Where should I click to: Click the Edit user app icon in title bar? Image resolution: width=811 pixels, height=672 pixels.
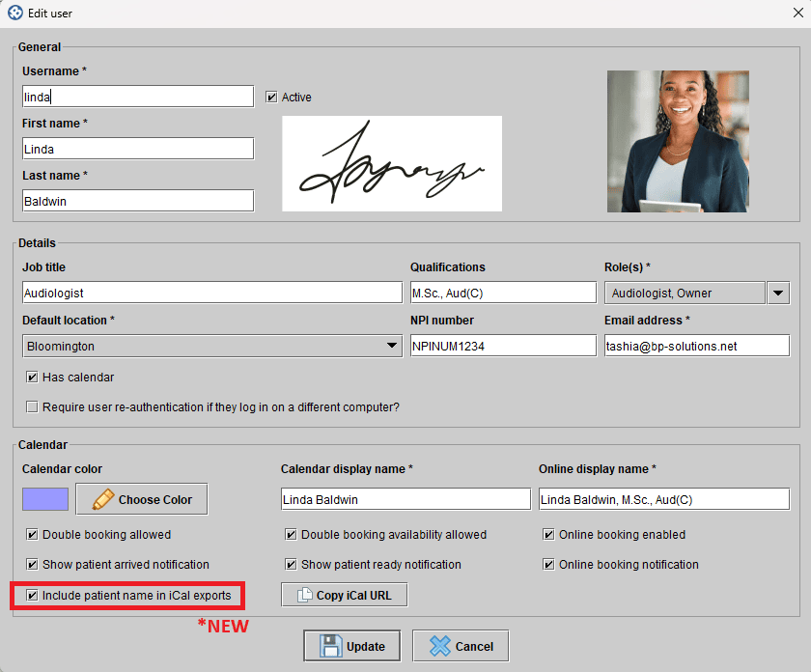(x=14, y=14)
